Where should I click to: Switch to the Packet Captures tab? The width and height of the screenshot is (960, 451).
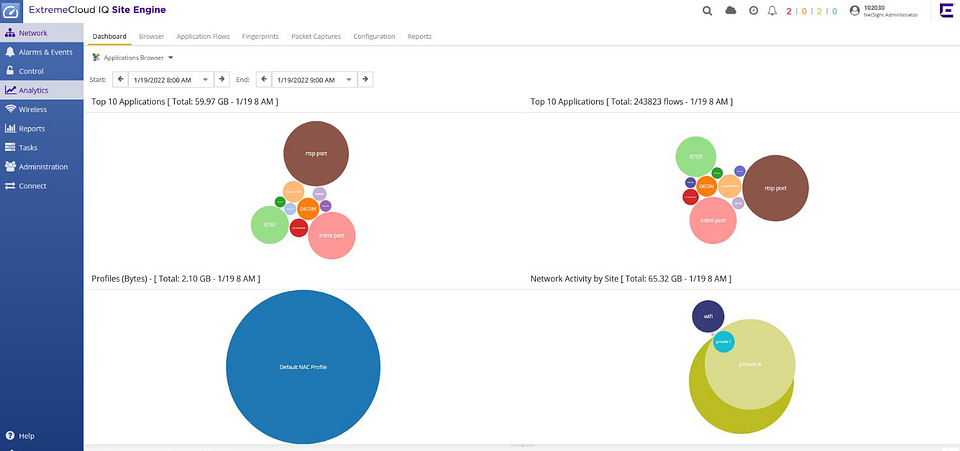point(316,36)
